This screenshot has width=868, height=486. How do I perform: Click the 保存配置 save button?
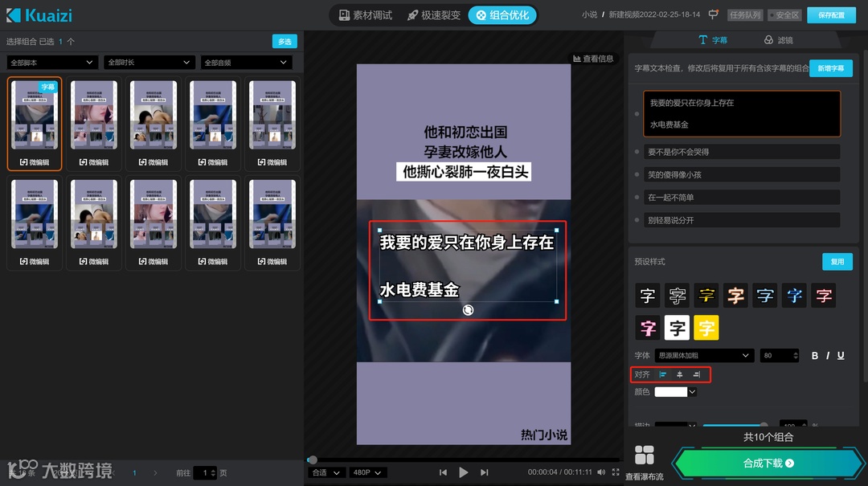tap(831, 14)
